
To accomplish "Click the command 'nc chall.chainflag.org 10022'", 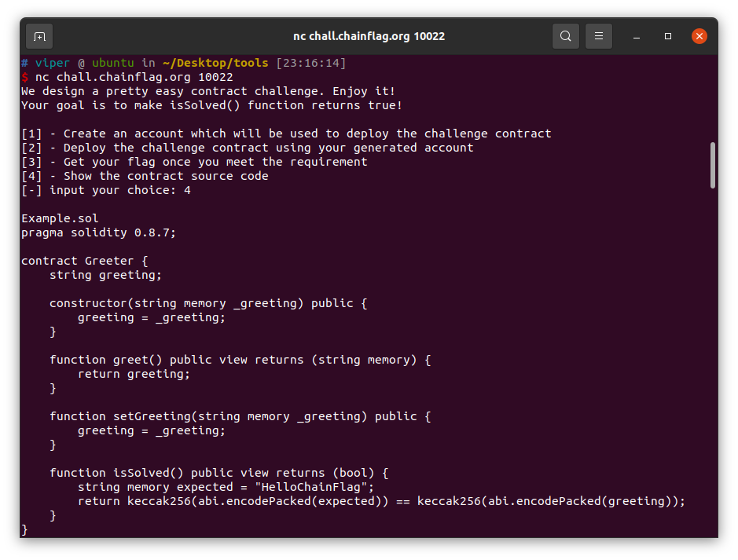I will (134, 77).
